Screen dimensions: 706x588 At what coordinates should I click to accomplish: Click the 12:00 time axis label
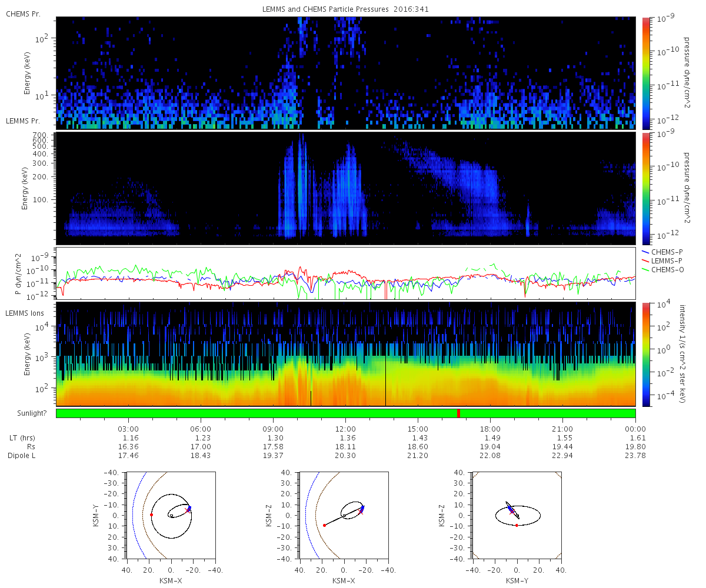(x=345, y=429)
